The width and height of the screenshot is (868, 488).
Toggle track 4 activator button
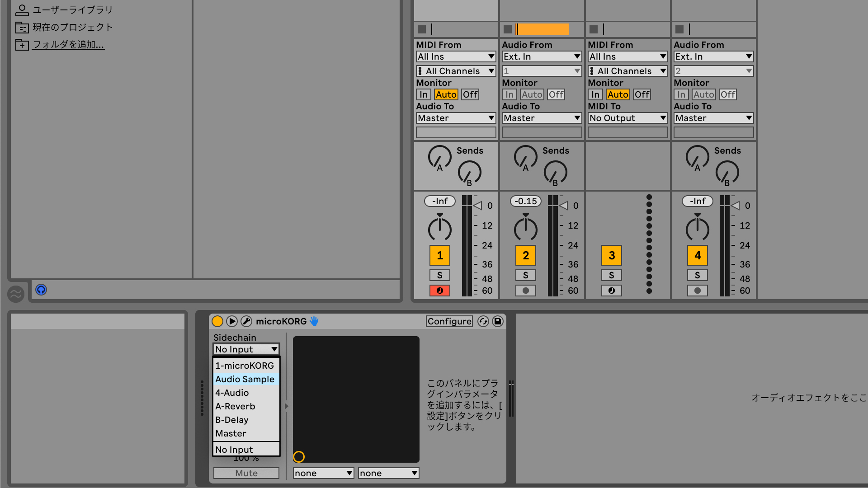[698, 255]
